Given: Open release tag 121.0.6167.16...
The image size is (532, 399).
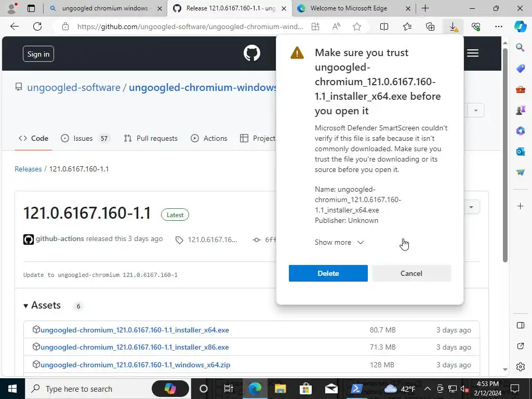Looking at the screenshot, I should tap(207, 240).
